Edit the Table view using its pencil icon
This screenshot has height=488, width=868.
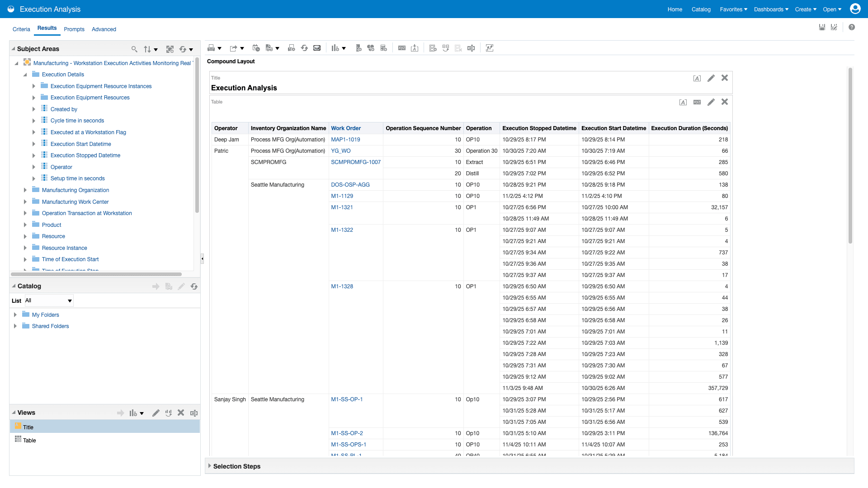pos(711,102)
